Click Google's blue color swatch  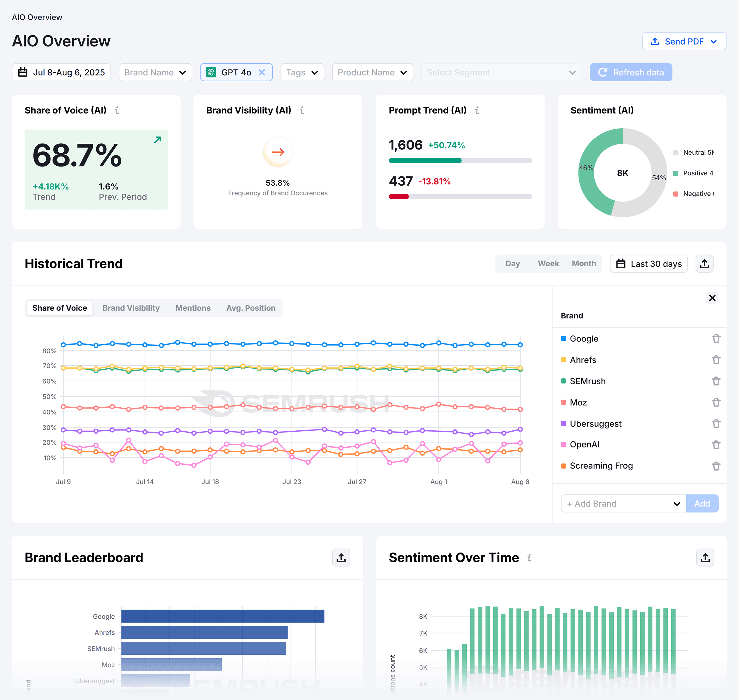coord(563,338)
